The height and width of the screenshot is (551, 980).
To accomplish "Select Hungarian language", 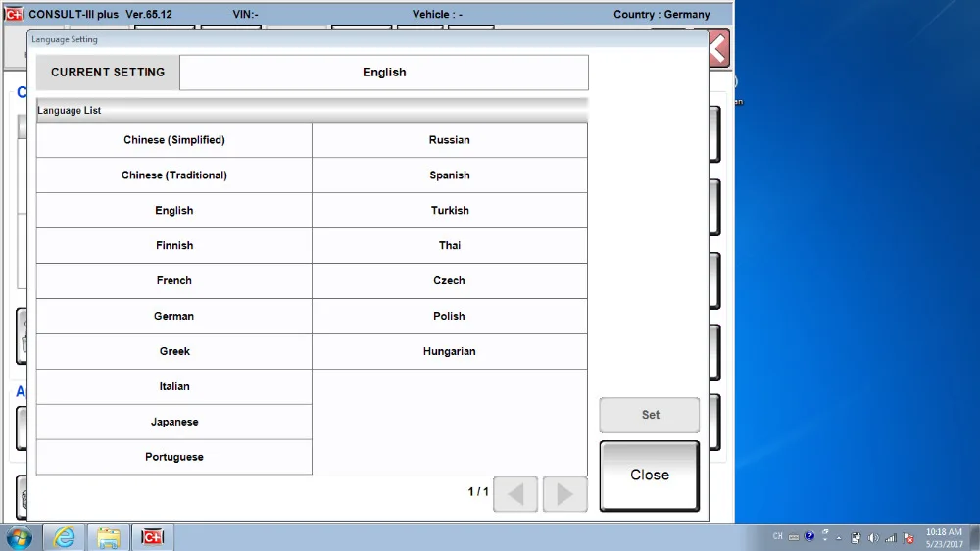I will point(450,351).
